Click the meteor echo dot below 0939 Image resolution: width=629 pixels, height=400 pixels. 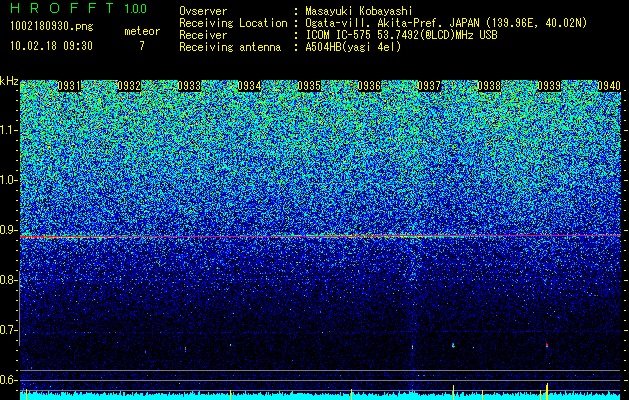[547, 345]
